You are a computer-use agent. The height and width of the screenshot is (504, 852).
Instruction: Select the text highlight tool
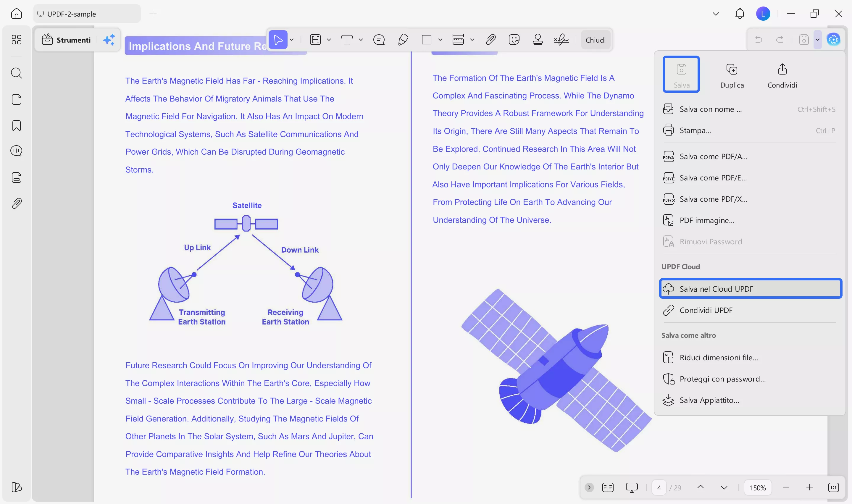click(315, 40)
